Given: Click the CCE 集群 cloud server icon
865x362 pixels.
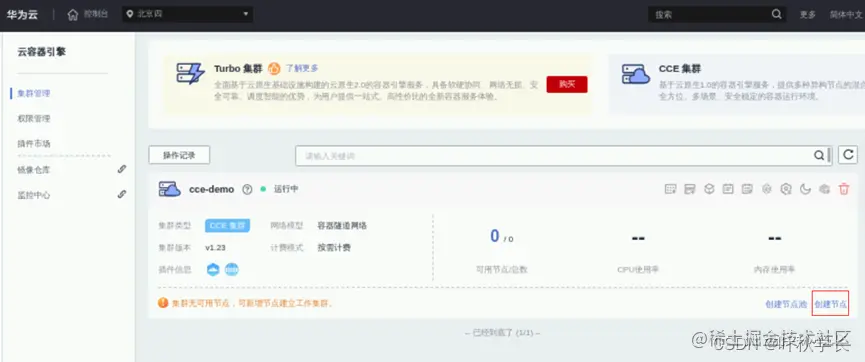Looking at the screenshot, I should click(x=636, y=73).
